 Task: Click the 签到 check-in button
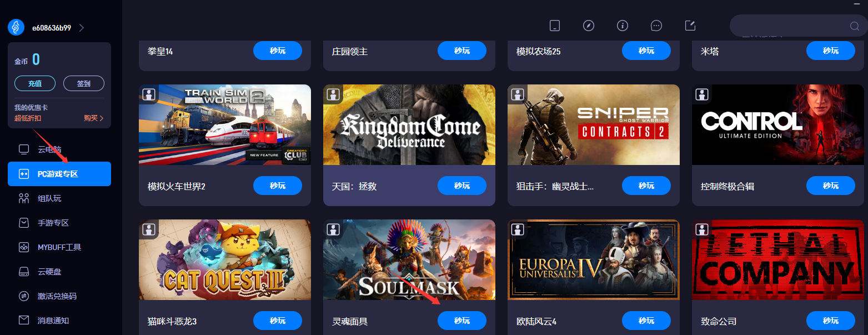point(84,84)
